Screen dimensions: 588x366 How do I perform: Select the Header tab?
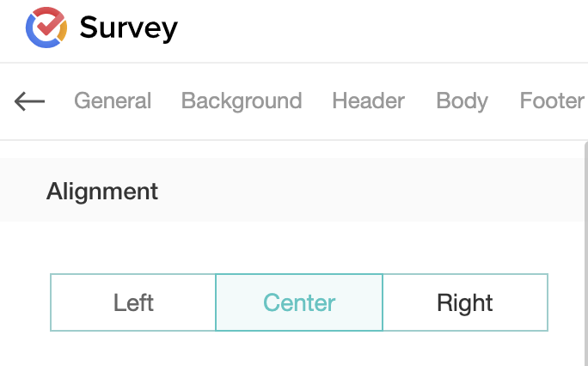[368, 101]
